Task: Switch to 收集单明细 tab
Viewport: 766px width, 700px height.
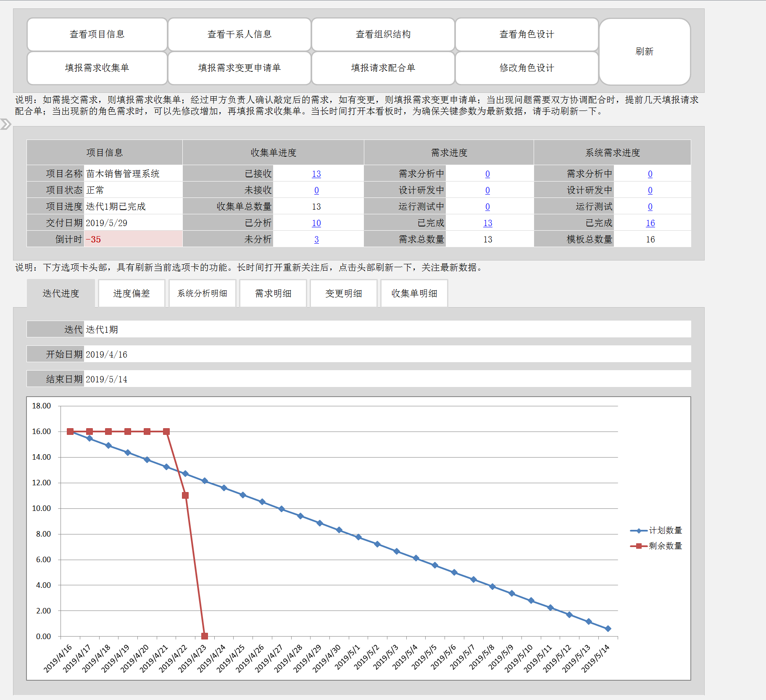Action: point(414,293)
